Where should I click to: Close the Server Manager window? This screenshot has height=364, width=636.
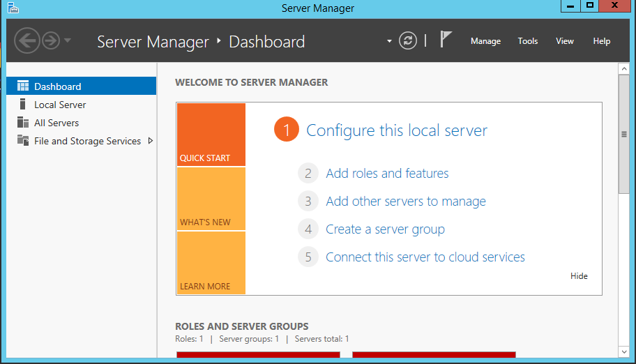click(x=614, y=6)
